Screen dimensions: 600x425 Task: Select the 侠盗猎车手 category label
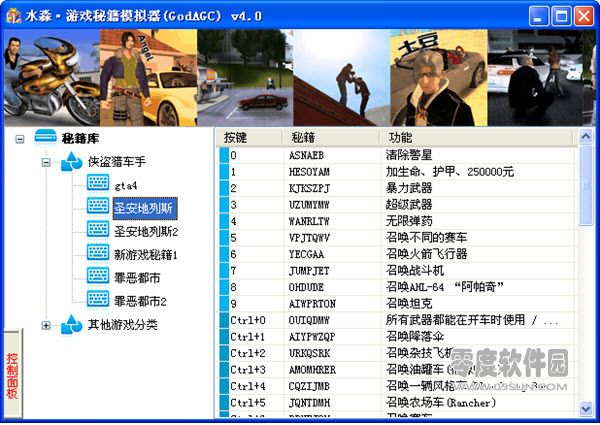point(117,162)
